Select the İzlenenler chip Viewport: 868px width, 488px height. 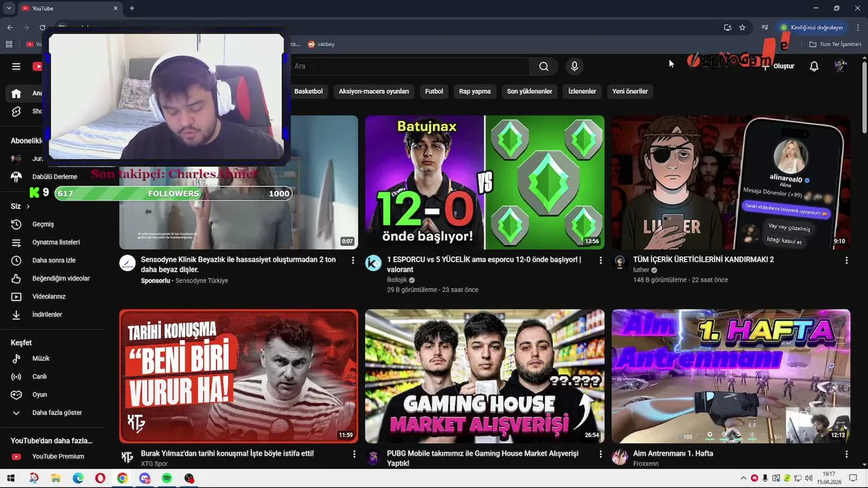tap(582, 91)
